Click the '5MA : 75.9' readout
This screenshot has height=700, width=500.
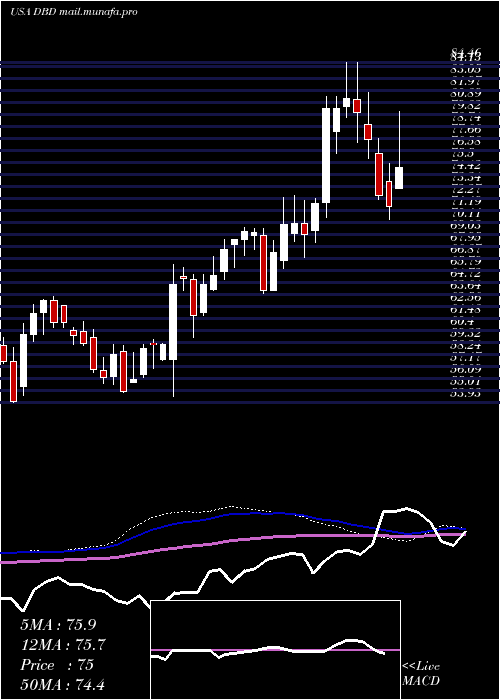pos(58,625)
